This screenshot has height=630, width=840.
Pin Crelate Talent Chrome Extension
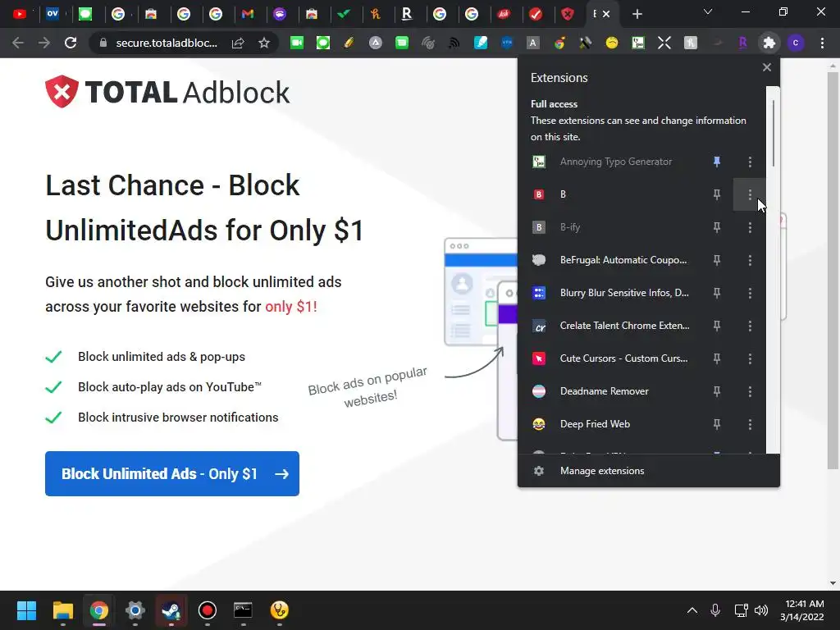(717, 326)
